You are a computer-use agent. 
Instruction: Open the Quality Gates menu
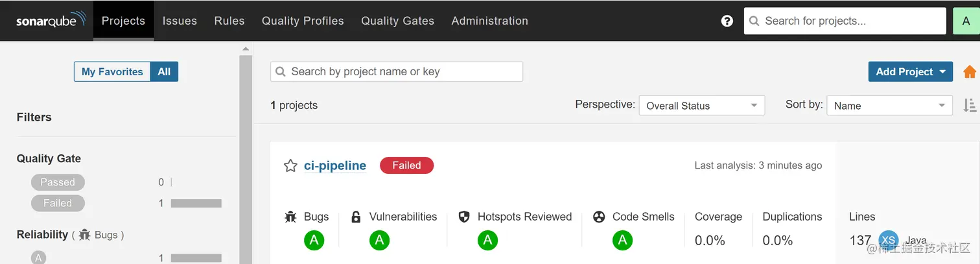tap(397, 21)
